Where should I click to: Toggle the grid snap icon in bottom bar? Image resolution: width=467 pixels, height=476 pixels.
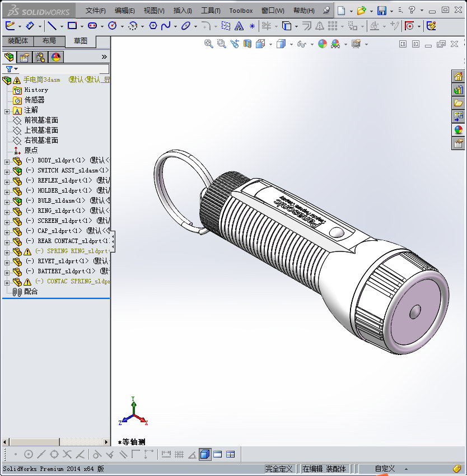click(179, 455)
